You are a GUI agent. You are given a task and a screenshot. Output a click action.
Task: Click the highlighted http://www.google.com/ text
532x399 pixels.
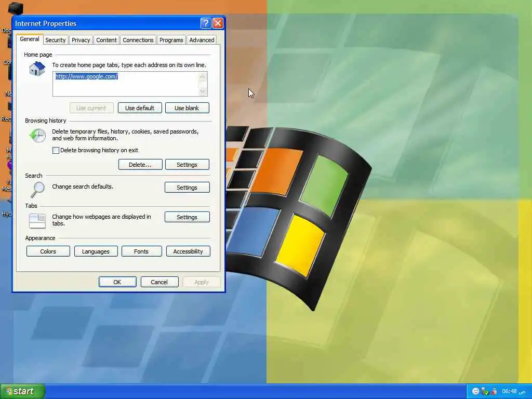click(87, 76)
